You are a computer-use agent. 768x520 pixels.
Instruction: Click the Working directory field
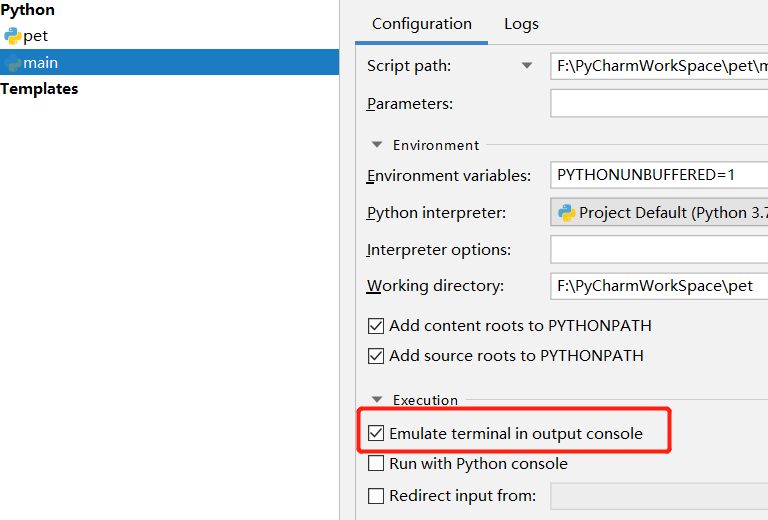pos(659,286)
